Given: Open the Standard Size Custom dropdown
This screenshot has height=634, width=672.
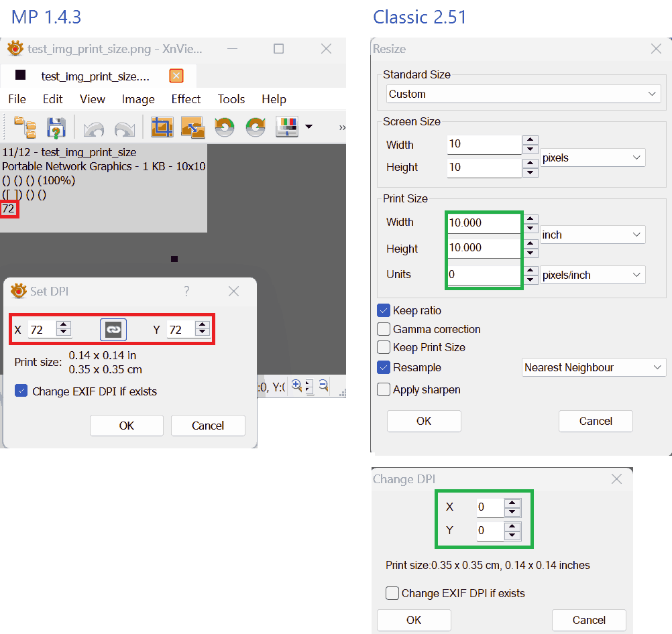Looking at the screenshot, I should point(523,94).
